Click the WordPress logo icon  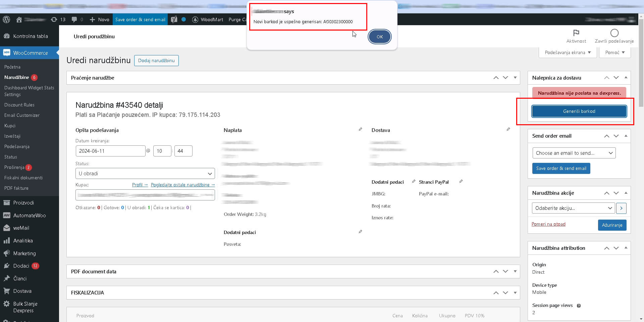[6, 19]
